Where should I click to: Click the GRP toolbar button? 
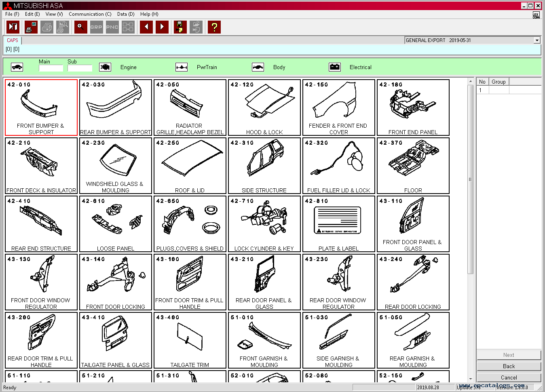point(96,27)
